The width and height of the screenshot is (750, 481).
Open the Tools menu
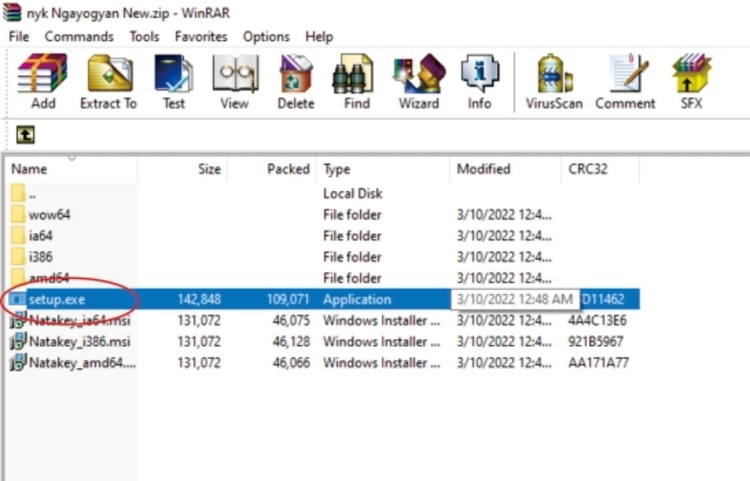[144, 36]
